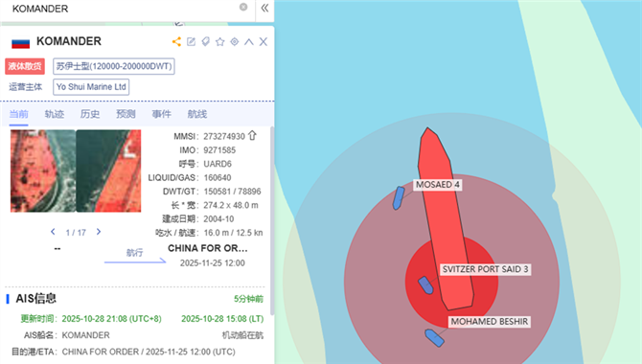The image size is (642, 364).
Task: Click the UTC+8 update time 2025-10-28 21:08
Action: click(x=111, y=319)
